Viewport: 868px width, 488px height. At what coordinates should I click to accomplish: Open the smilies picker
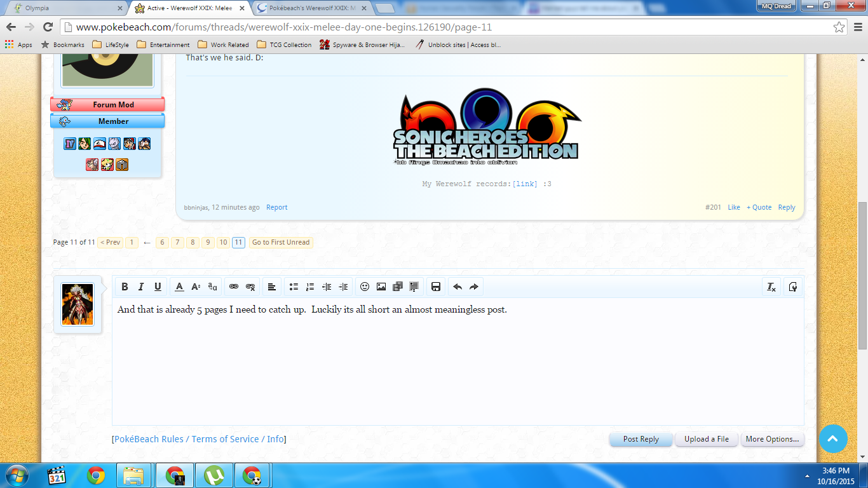(x=365, y=287)
